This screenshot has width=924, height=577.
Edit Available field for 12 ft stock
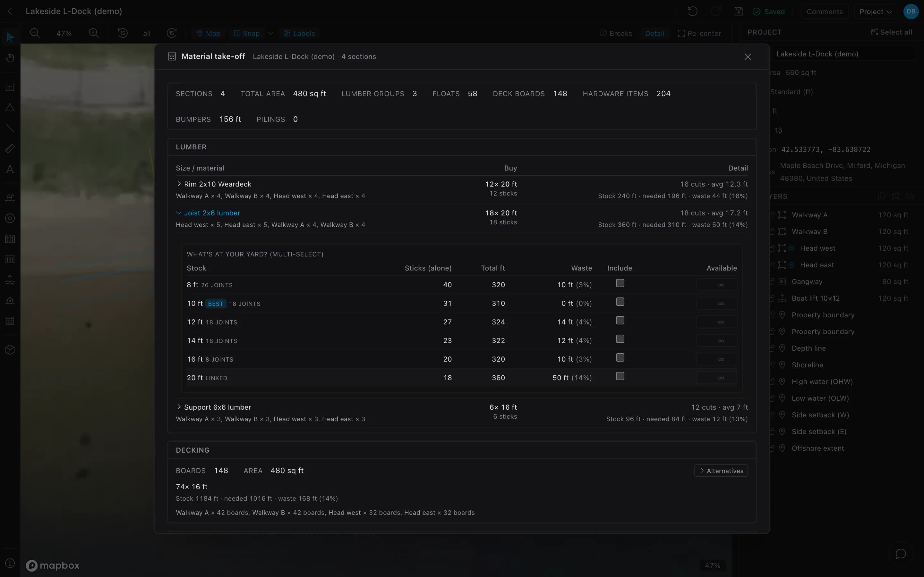point(716,322)
